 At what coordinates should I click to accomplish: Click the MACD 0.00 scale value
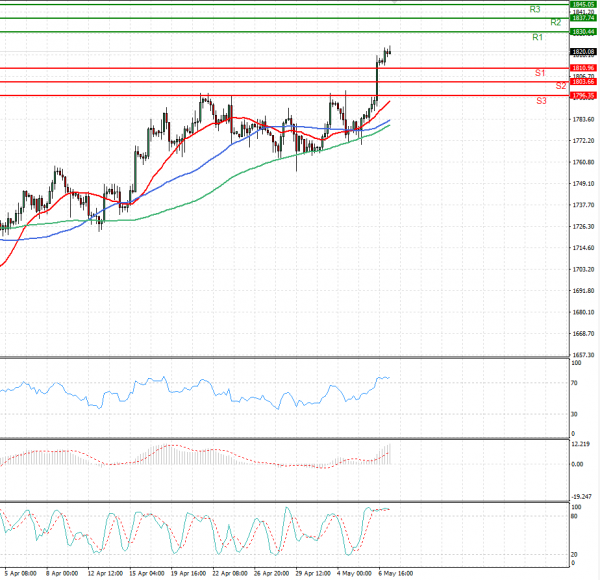[577, 464]
